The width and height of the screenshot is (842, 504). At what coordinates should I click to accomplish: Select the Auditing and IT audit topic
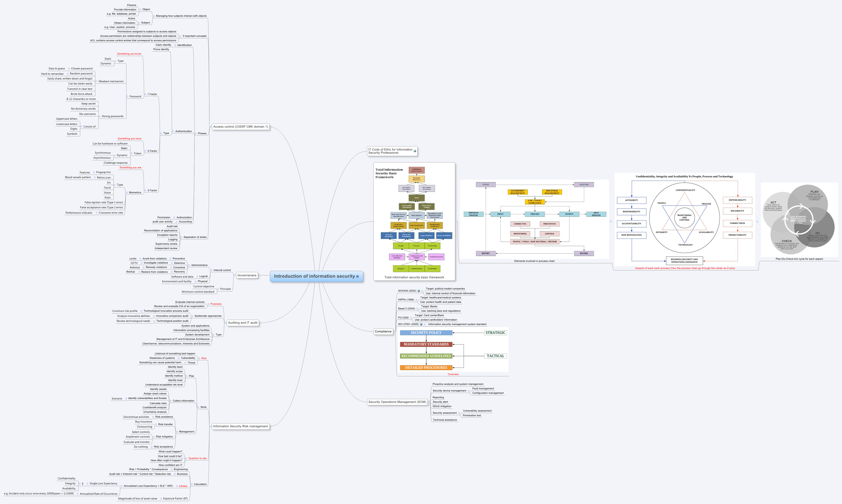click(243, 323)
